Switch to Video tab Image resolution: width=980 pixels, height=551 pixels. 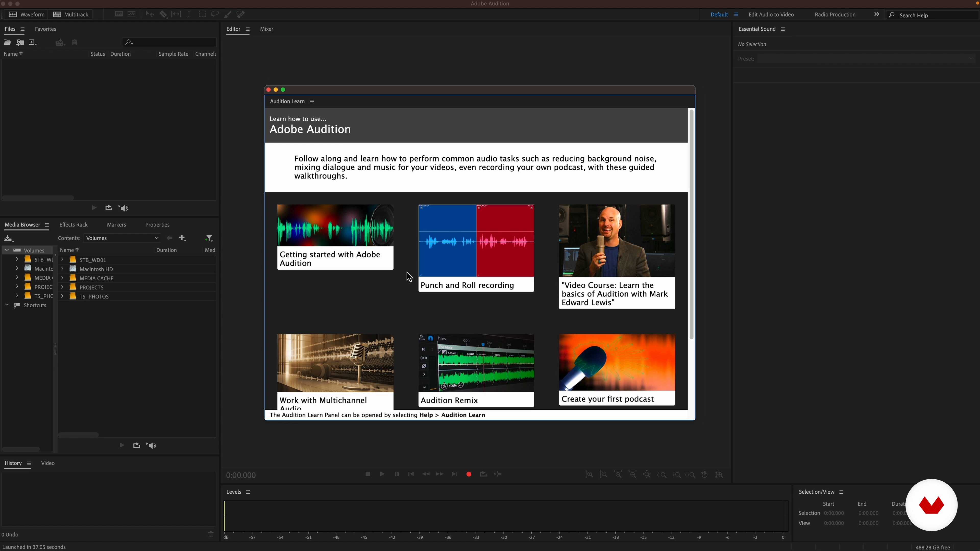click(x=48, y=463)
